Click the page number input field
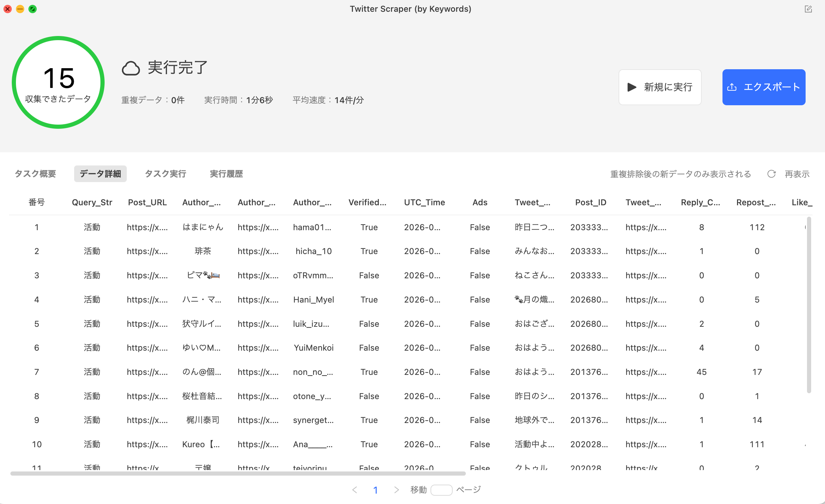The width and height of the screenshot is (825, 504). [x=441, y=490]
